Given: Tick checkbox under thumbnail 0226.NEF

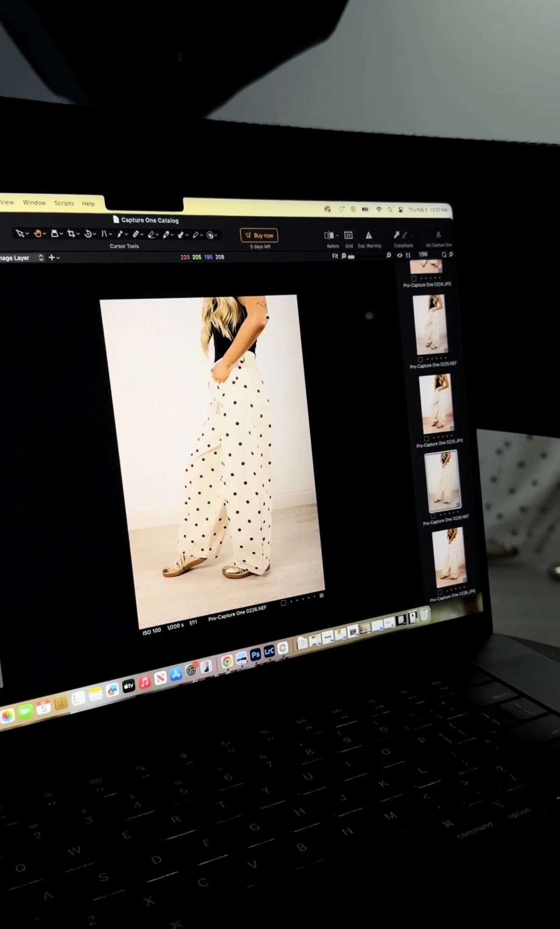Looking at the screenshot, I should 433,516.
